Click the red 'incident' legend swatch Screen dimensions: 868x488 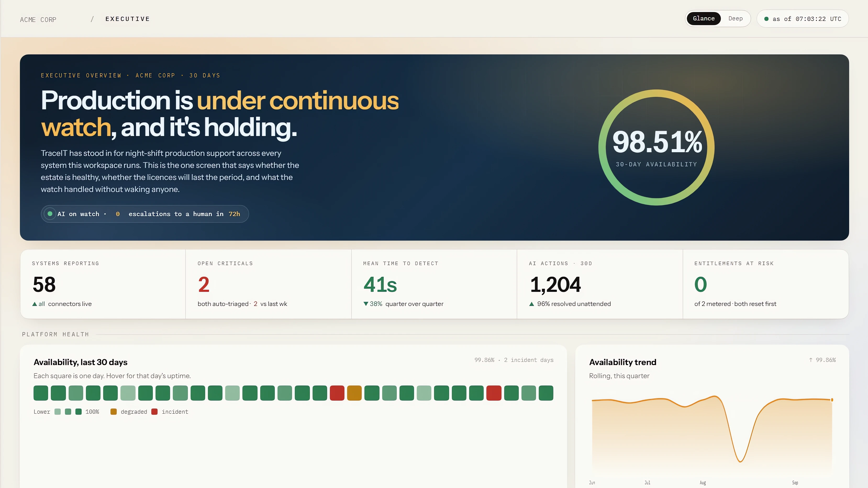(155, 412)
